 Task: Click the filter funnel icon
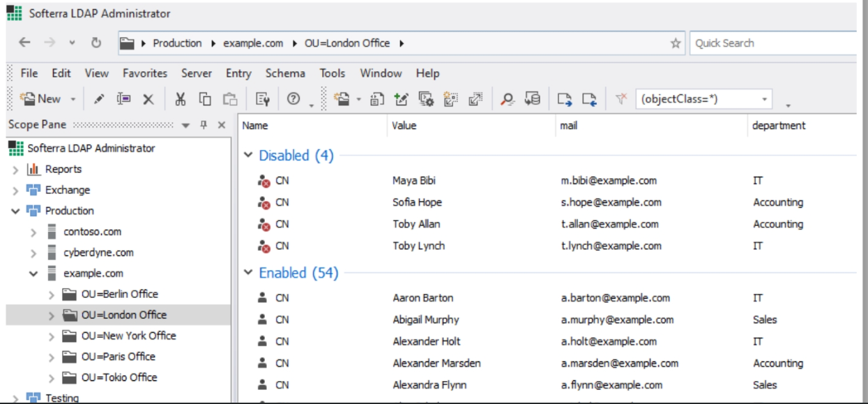click(x=621, y=99)
